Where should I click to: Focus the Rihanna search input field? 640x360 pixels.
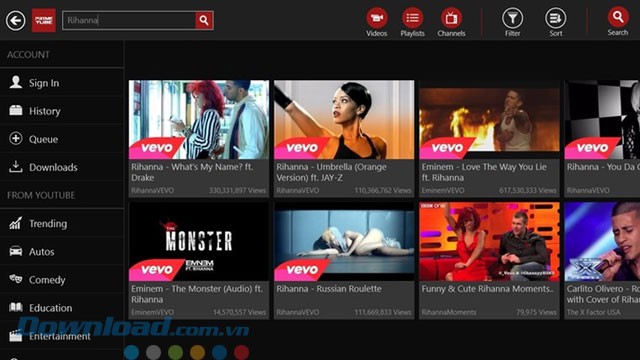point(129,20)
